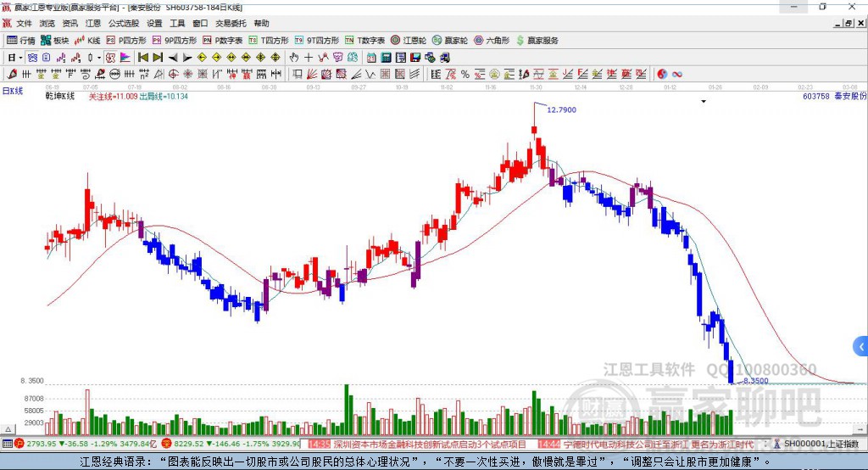868x470 pixels.
Task: Open the 江恩 menu
Action: [93, 23]
